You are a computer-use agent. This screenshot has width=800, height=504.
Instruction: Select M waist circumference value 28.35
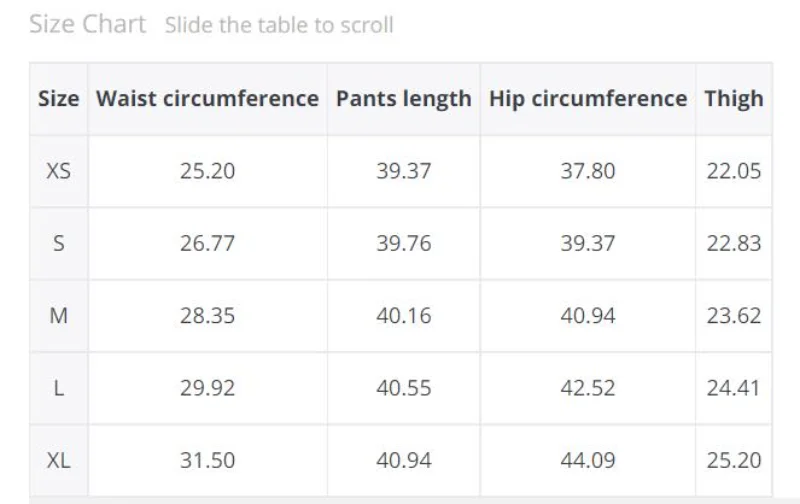tap(207, 316)
